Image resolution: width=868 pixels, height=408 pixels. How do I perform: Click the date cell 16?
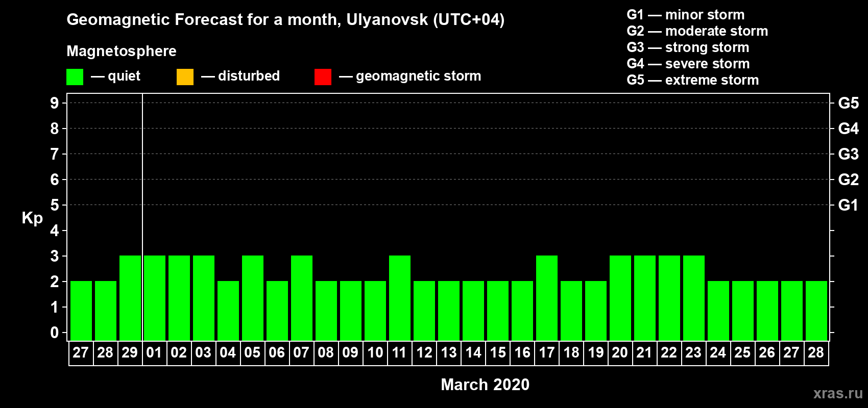click(x=522, y=353)
